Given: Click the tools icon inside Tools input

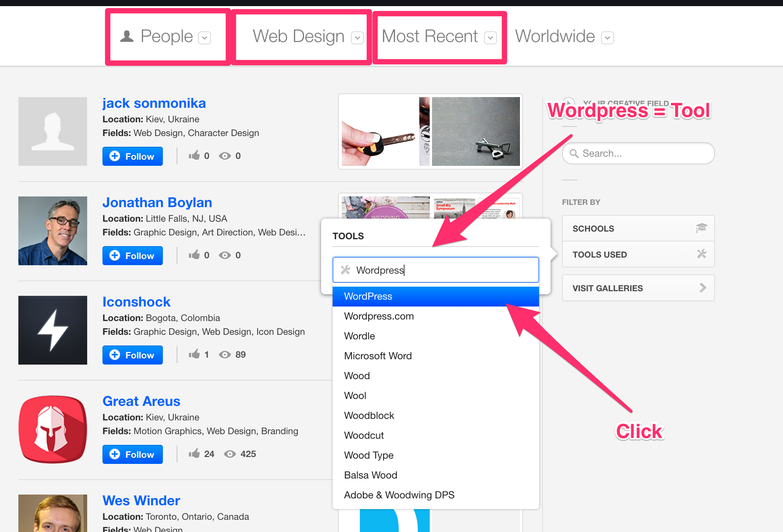Looking at the screenshot, I should (x=346, y=270).
